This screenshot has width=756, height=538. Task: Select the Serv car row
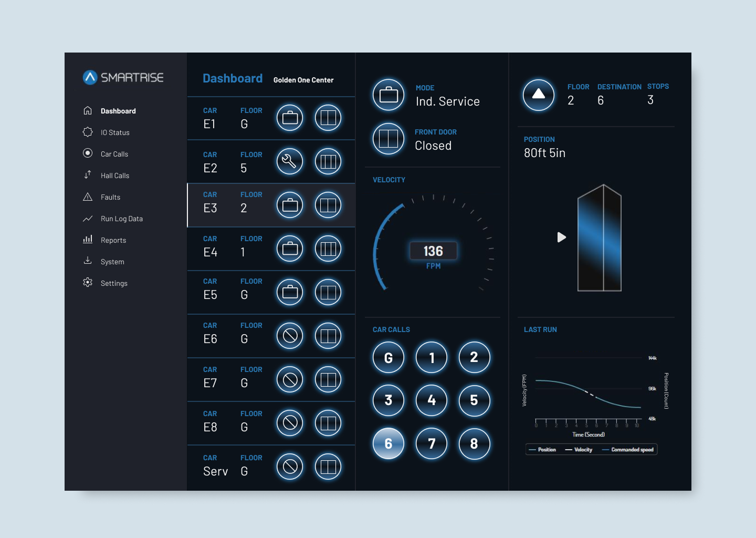click(x=231, y=467)
